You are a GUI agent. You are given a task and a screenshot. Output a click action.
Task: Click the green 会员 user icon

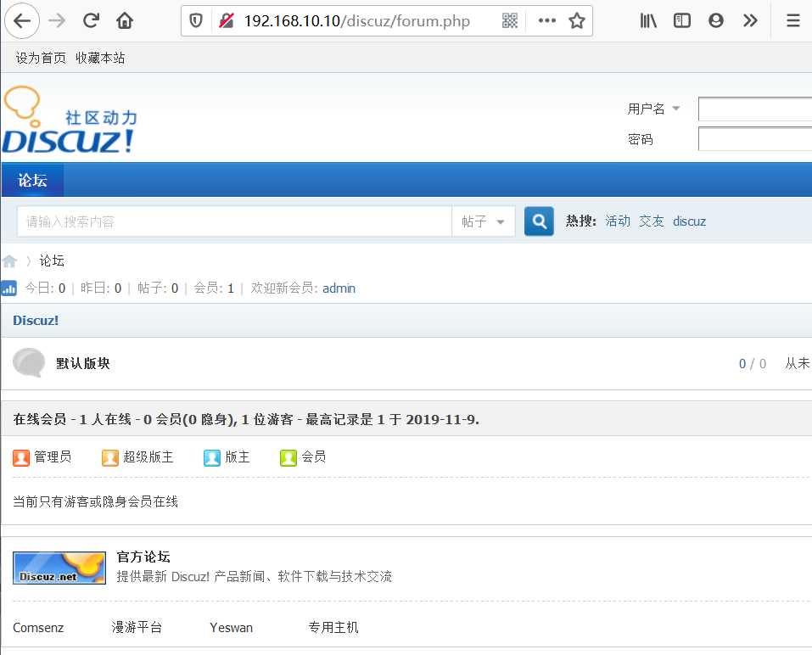tap(288, 457)
